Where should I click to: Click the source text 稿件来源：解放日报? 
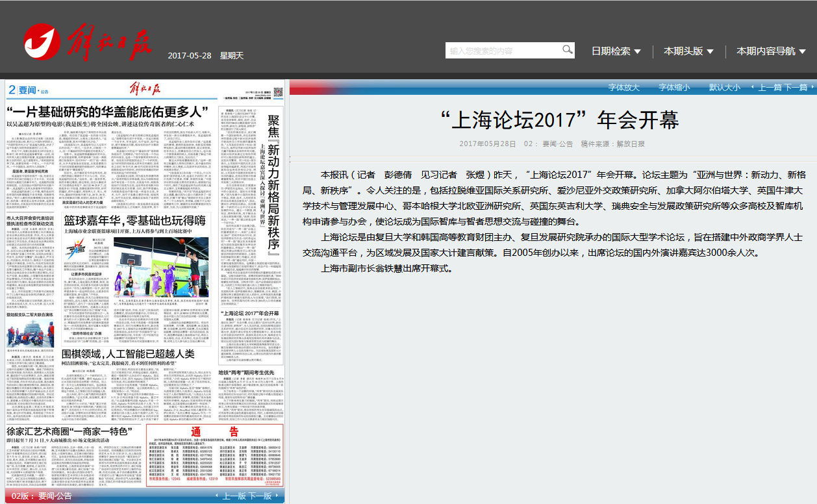(x=613, y=144)
